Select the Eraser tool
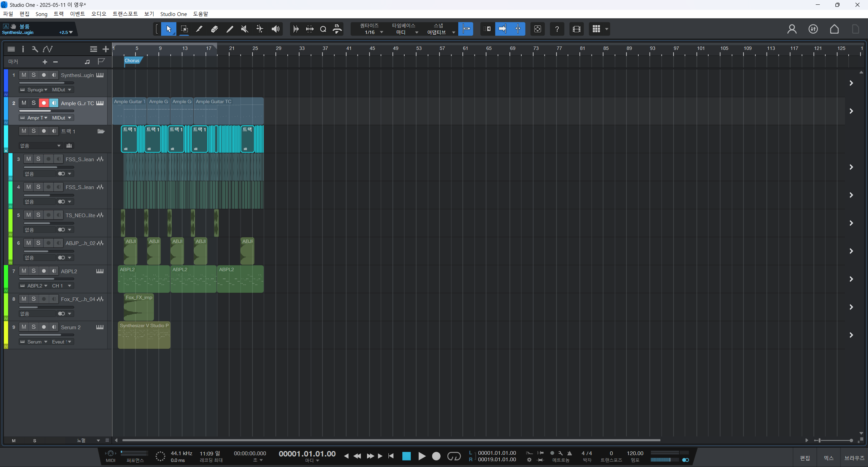The height and width of the screenshot is (467, 868). (x=214, y=29)
